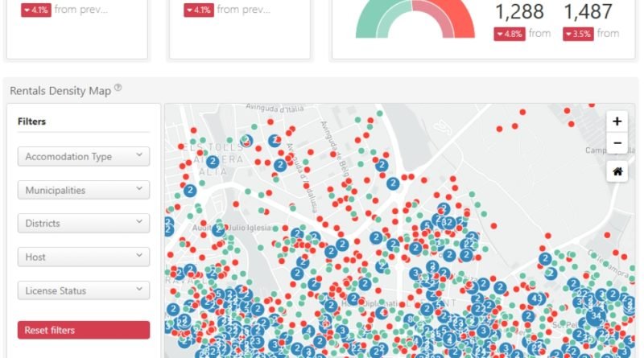Click the Reset filters button
The width and height of the screenshot is (644, 358).
[x=84, y=330]
